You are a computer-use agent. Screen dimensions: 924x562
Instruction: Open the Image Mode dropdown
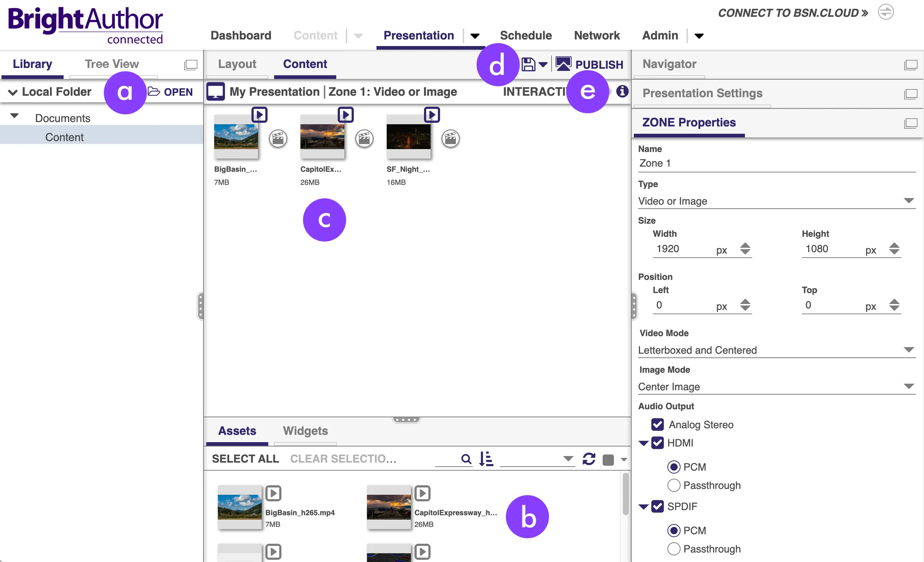click(776, 387)
